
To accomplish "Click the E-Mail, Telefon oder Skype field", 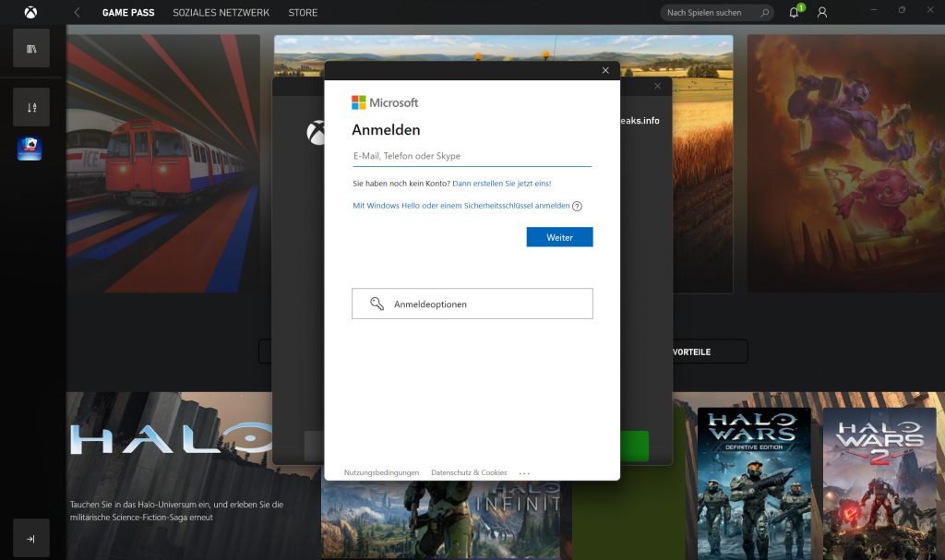I will click(x=472, y=156).
